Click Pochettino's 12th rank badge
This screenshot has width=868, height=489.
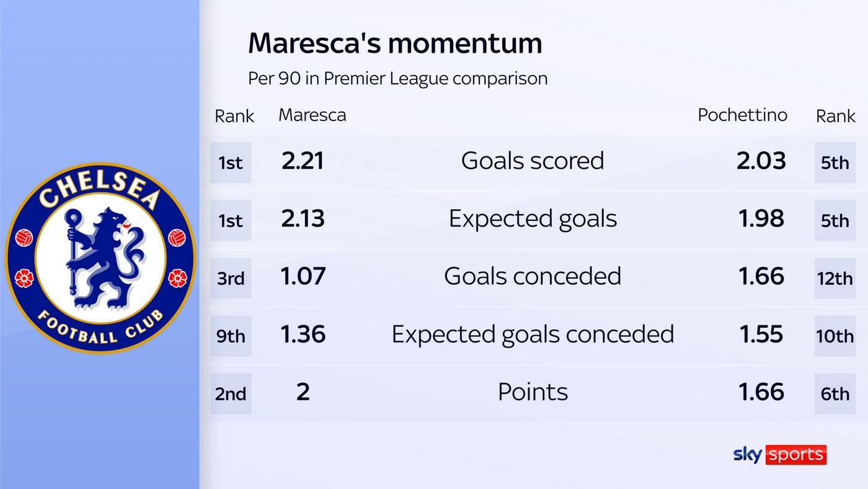835,279
